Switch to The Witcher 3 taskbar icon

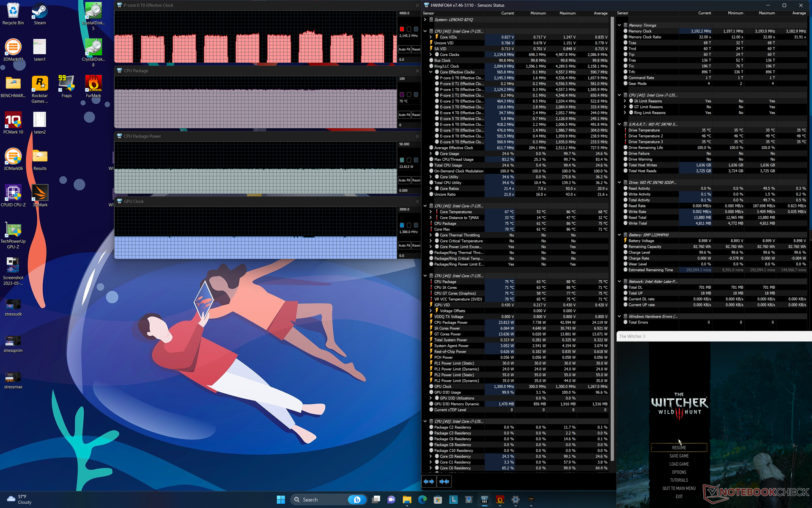click(x=531, y=500)
